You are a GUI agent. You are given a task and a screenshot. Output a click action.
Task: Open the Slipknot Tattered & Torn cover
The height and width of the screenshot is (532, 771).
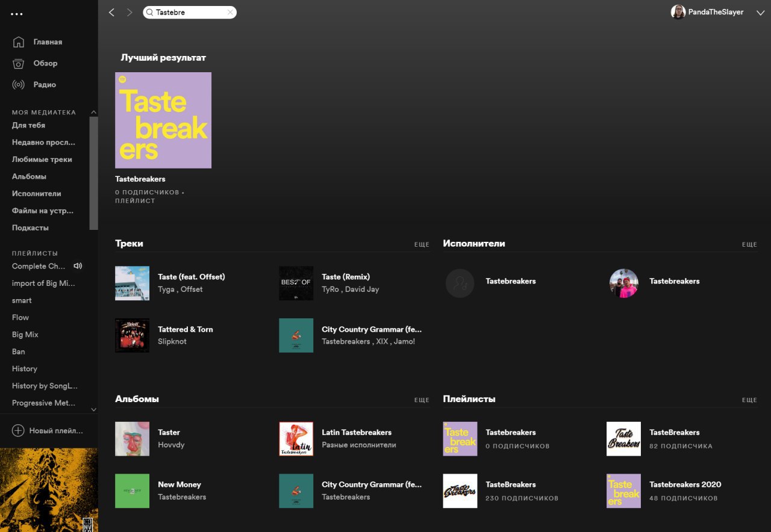click(x=133, y=335)
